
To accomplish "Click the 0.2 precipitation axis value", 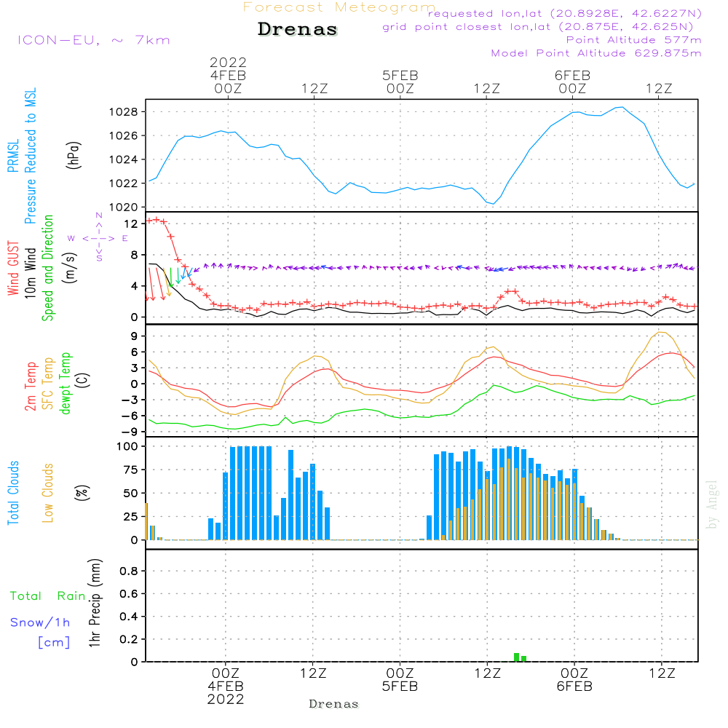I will click(x=129, y=639).
